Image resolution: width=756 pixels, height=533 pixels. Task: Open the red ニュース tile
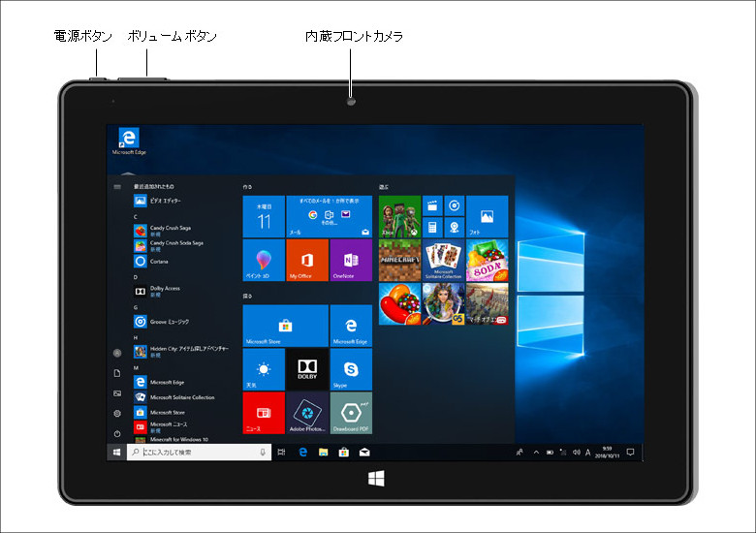click(264, 413)
